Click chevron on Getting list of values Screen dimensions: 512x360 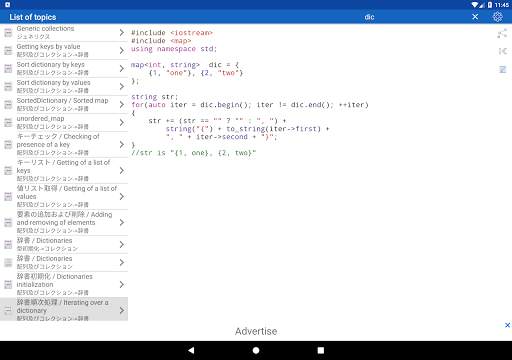(x=122, y=196)
